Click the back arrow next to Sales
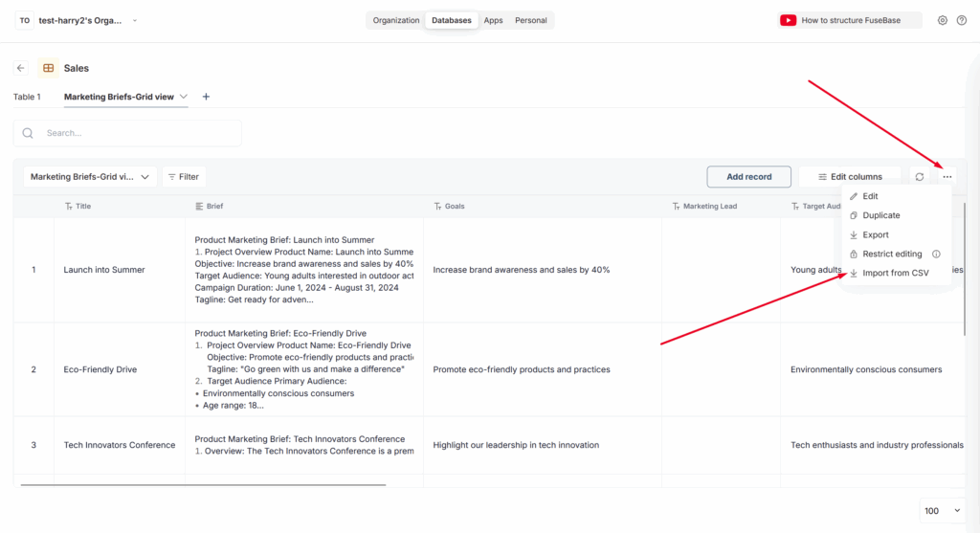The width and height of the screenshot is (980, 533). click(21, 68)
